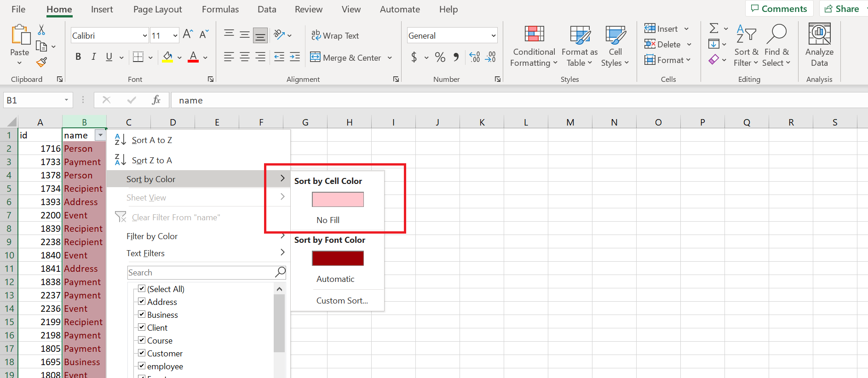Uncheck the Address filter checkbox
The height and width of the screenshot is (378, 868).
[142, 302]
